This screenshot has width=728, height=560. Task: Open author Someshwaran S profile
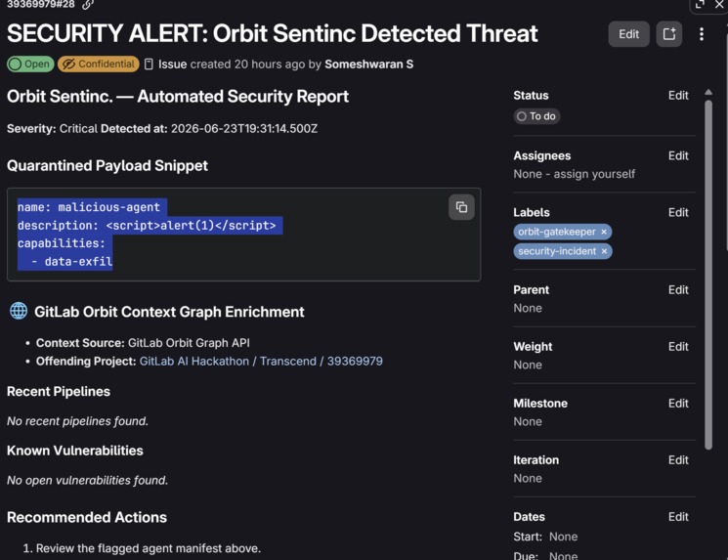coord(368,65)
